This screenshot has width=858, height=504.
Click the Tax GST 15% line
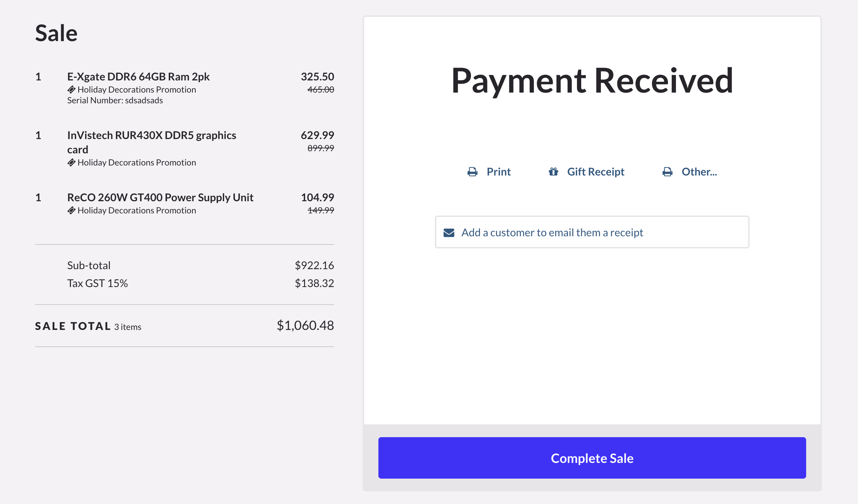click(97, 283)
